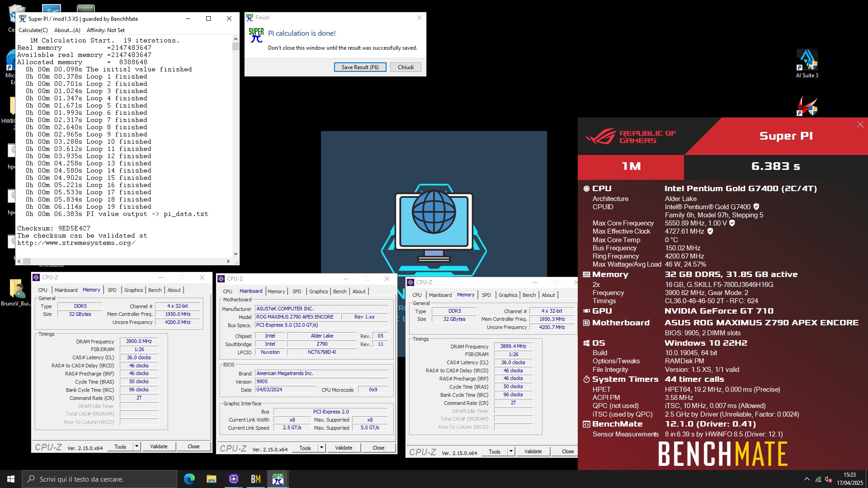
Task: Click the Republic of Gamers logo
Action: pyautogui.click(x=631, y=136)
